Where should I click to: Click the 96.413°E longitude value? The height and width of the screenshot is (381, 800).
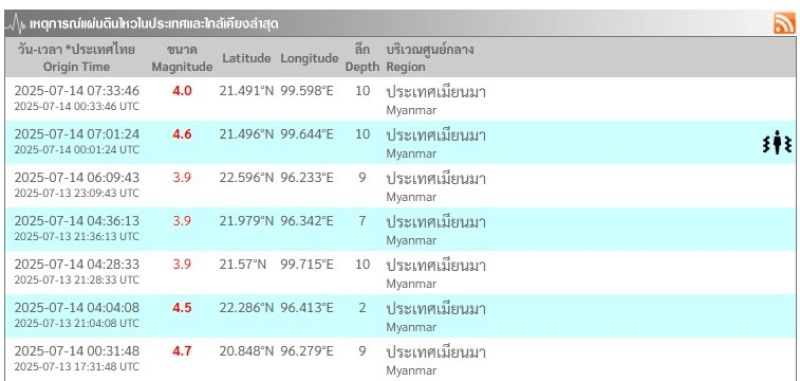307,308
